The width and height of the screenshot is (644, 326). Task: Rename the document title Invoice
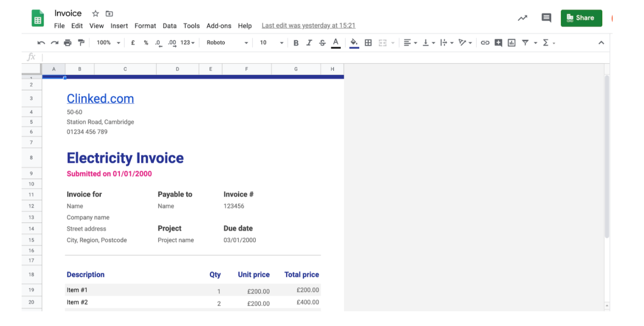point(68,13)
